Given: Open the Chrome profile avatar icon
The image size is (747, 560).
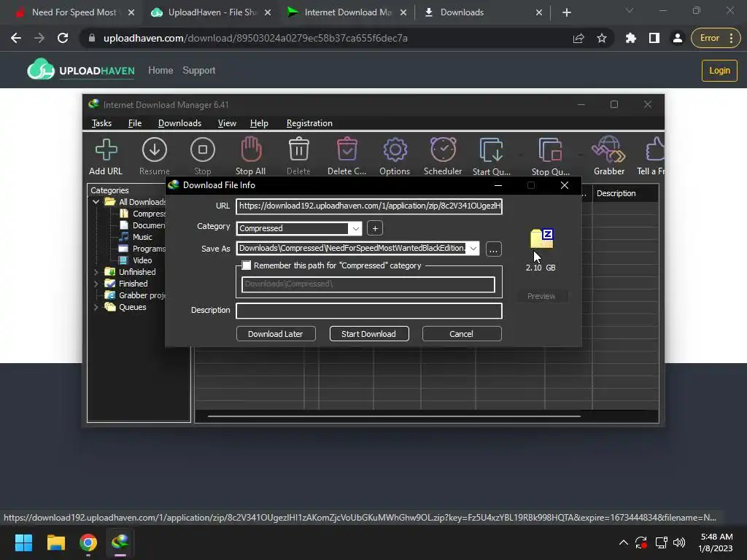Looking at the screenshot, I should pyautogui.click(x=678, y=38).
